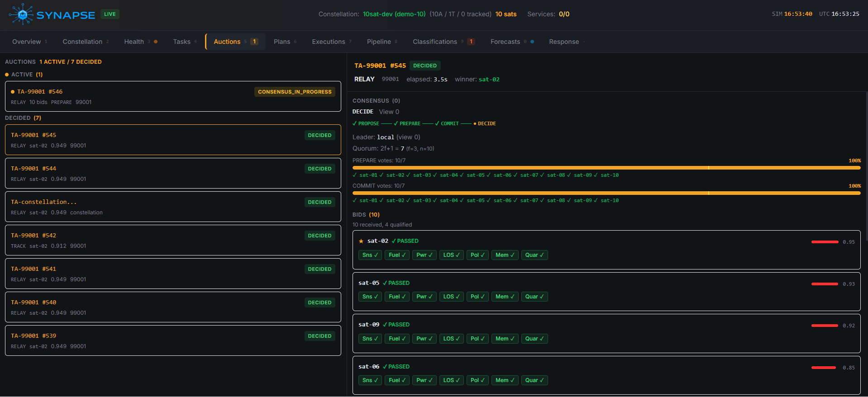The width and height of the screenshot is (868, 397).
Task: Click sat-10 in COMMIT votes list
Action: coord(606,200)
